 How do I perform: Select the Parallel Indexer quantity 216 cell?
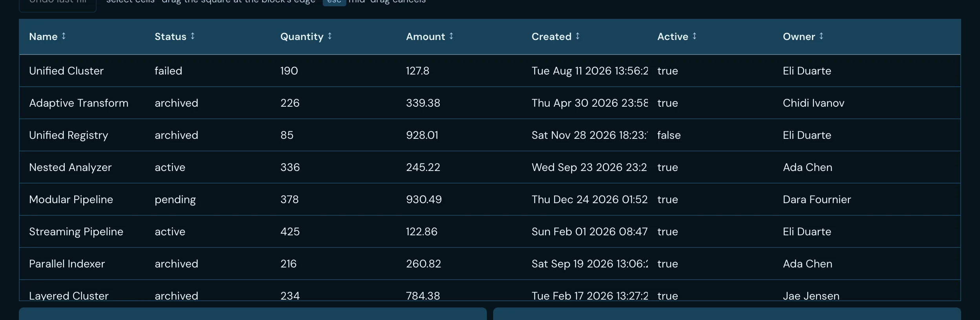(x=333, y=264)
